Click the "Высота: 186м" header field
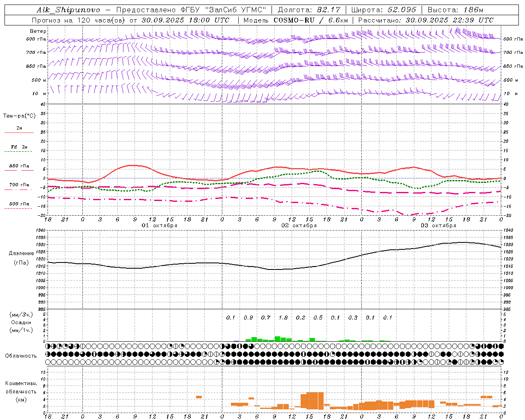Viewport: 525px width, 420px height. tap(455, 10)
